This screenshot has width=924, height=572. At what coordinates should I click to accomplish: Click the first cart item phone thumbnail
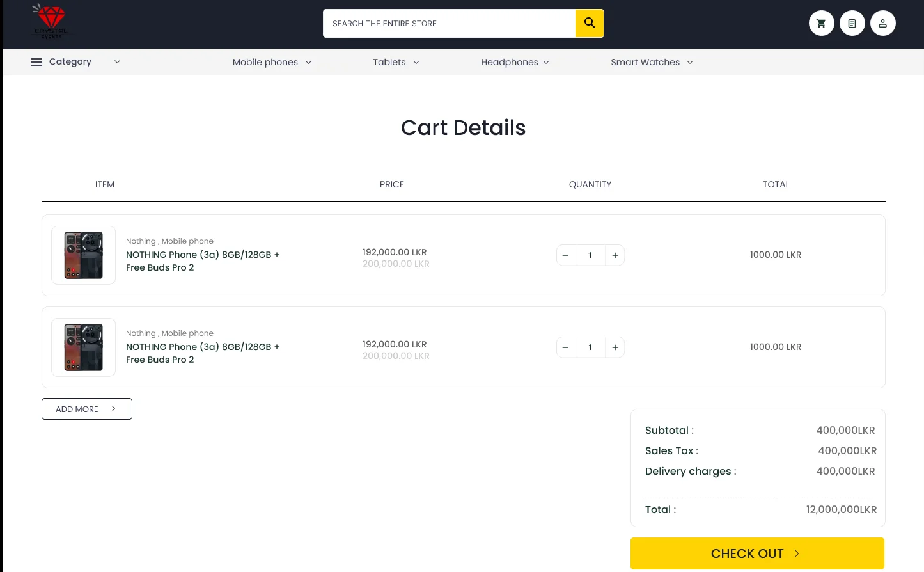(84, 255)
